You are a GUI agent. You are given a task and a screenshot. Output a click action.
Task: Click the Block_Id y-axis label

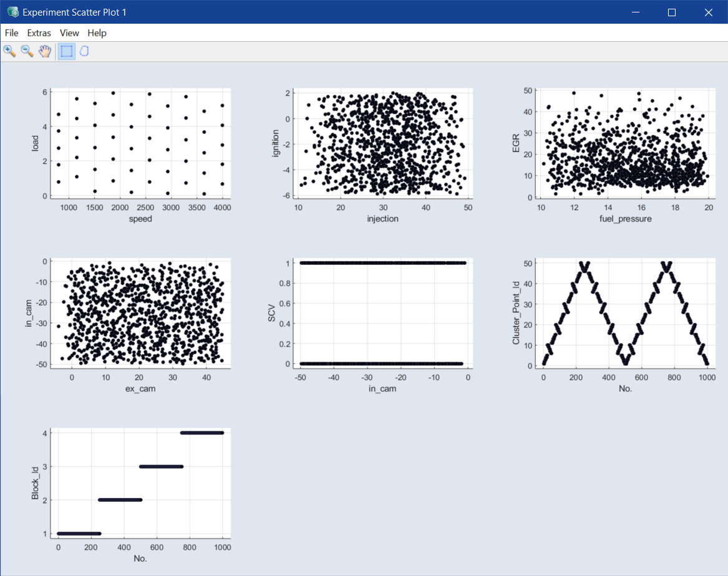pyautogui.click(x=36, y=482)
